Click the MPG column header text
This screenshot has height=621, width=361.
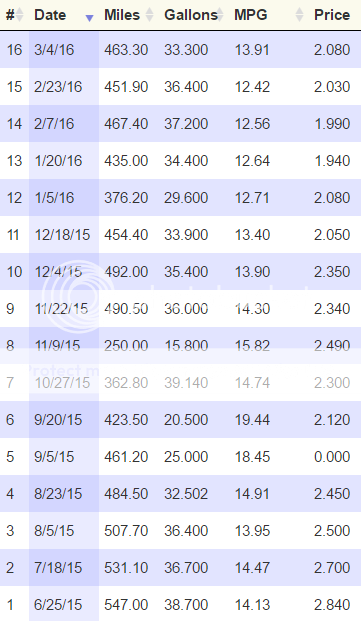[x=251, y=15]
